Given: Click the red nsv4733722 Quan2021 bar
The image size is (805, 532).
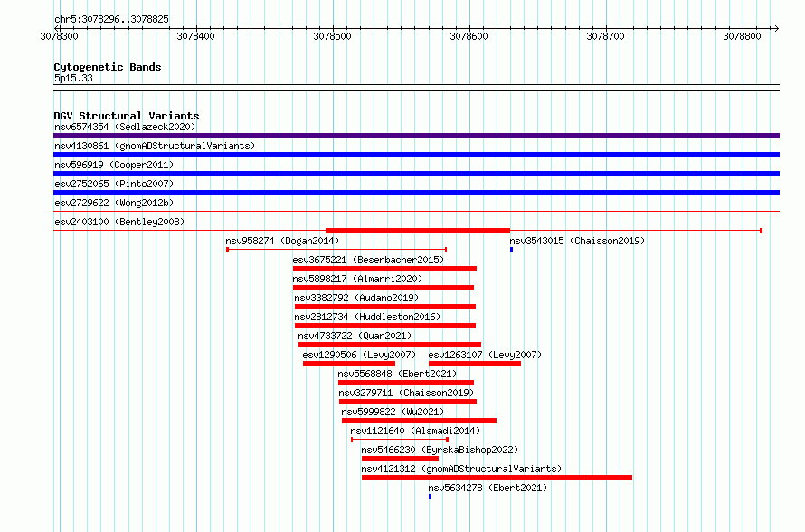Looking at the screenshot, I should pyautogui.click(x=390, y=345).
